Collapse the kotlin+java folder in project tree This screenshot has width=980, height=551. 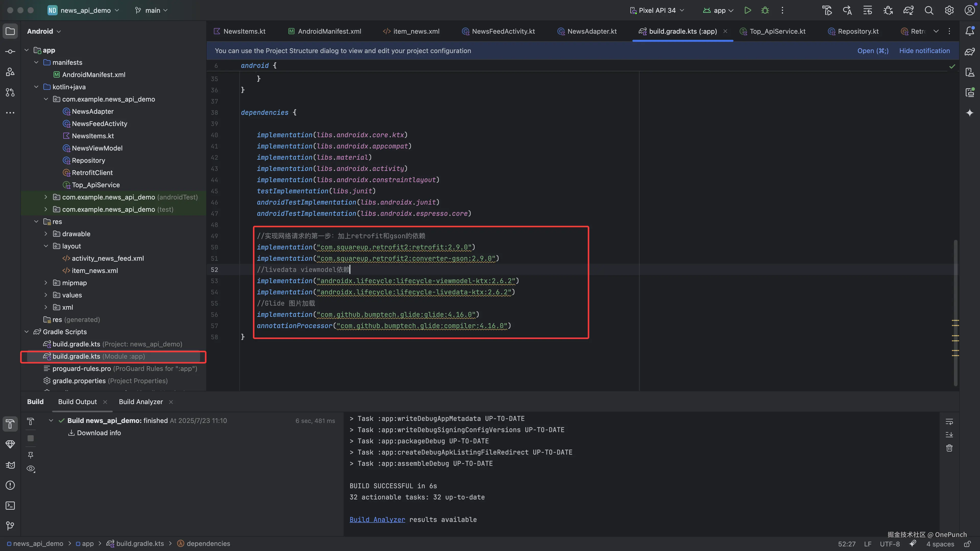point(36,87)
